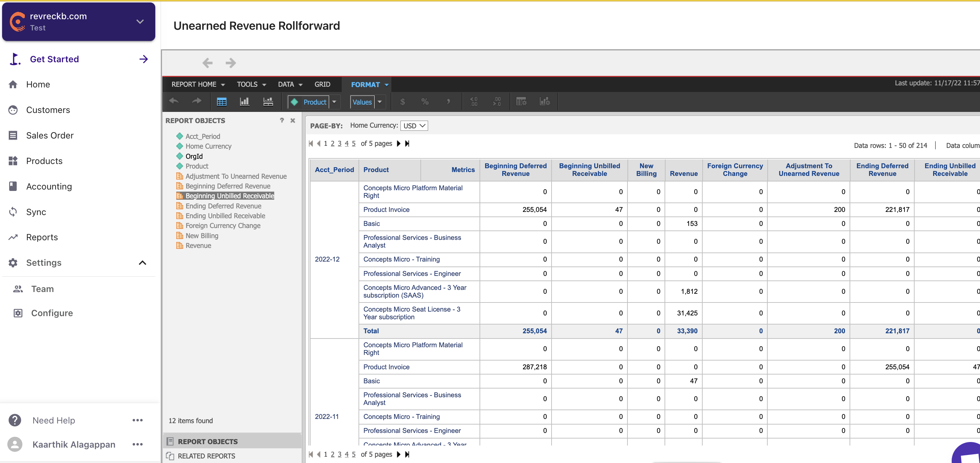The image size is (980, 463).
Task: Apply currency dollar format icon
Action: point(402,101)
